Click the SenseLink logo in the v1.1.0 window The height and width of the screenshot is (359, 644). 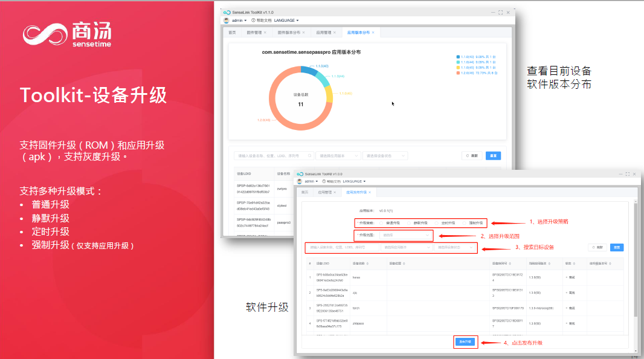[227, 12]
